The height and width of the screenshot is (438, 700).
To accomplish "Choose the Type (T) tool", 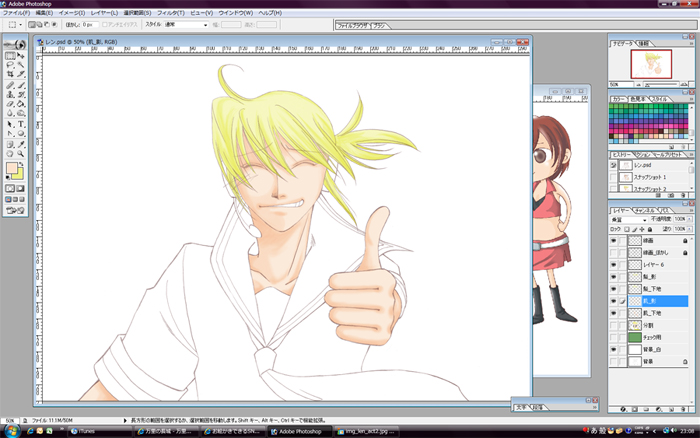I will point(21,124).
